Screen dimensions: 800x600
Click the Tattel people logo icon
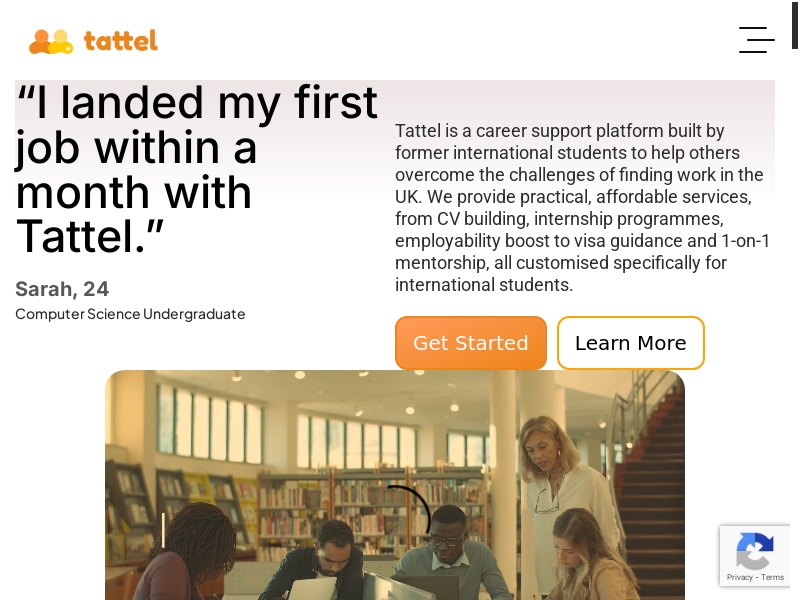click(50, 42)
